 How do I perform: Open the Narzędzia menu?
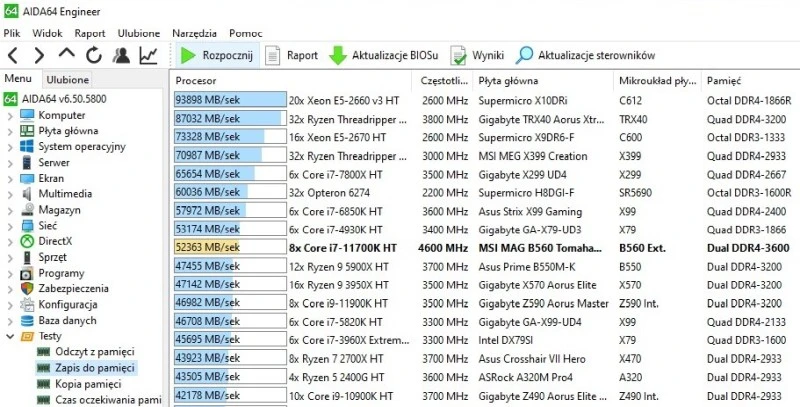tap(194, 33)
